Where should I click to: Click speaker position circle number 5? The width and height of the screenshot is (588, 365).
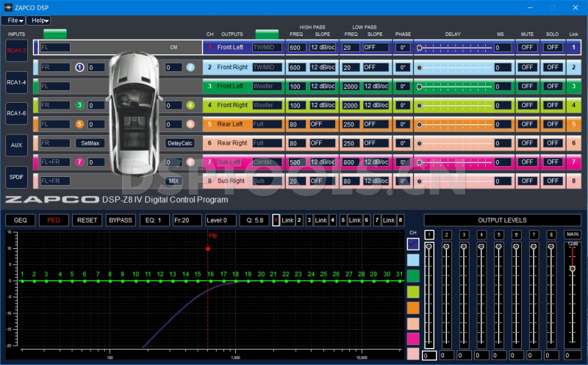point(79,124)
